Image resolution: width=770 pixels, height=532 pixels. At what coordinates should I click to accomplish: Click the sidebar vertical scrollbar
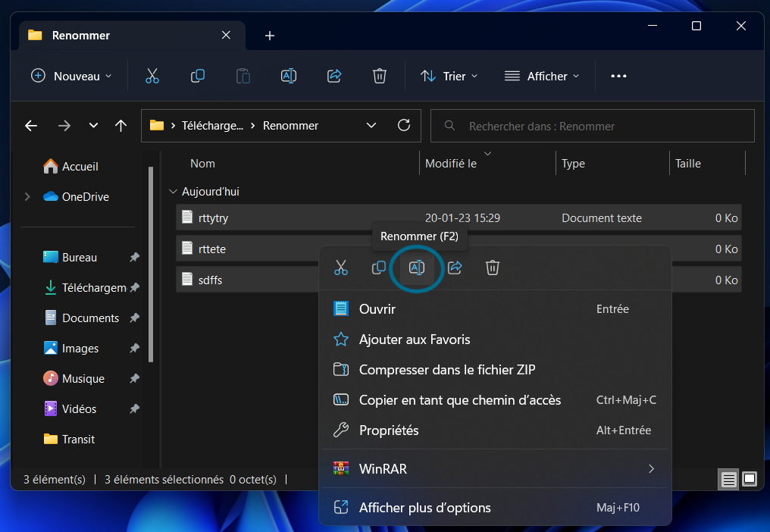(x=151, y=264)
